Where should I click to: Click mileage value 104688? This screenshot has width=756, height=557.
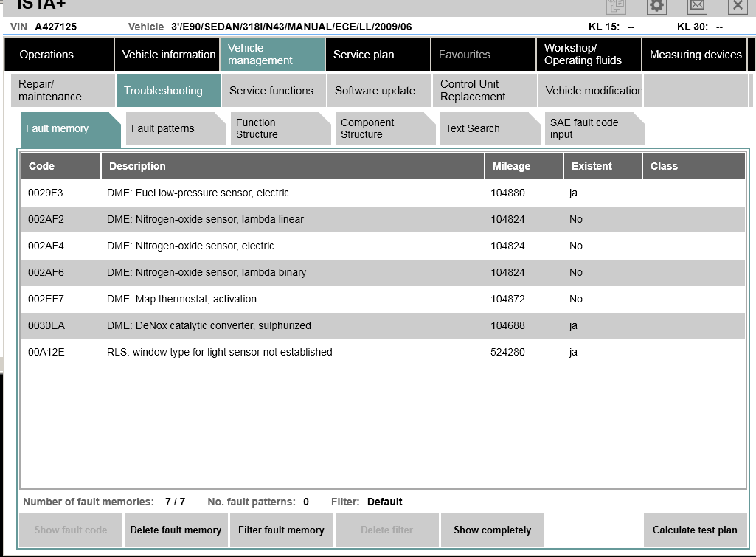(x=507, y=325)
